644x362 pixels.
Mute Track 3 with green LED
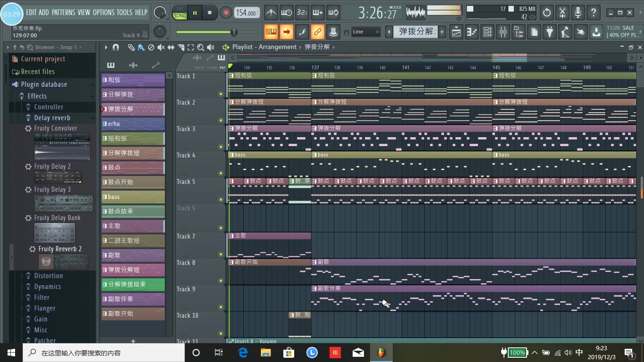point(221,147)
